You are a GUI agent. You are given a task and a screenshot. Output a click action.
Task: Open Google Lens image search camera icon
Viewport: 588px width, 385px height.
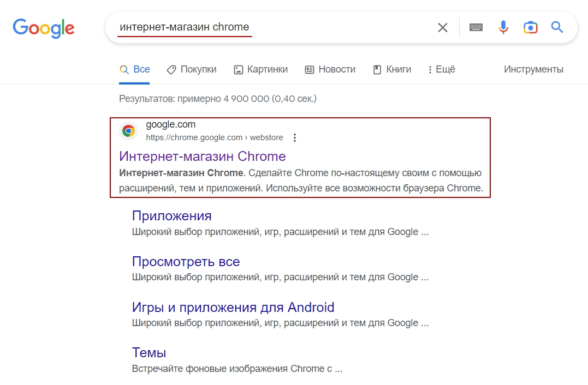point(530,27)
